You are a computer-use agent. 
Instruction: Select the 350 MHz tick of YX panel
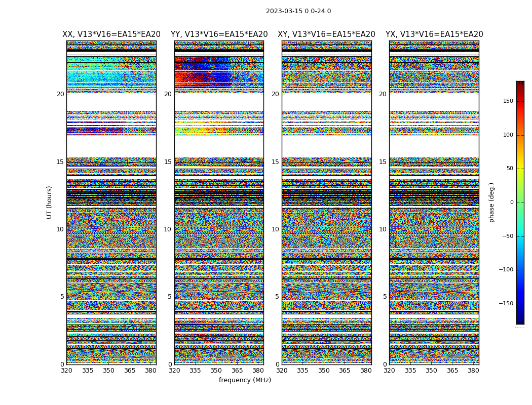click(432, 371)
